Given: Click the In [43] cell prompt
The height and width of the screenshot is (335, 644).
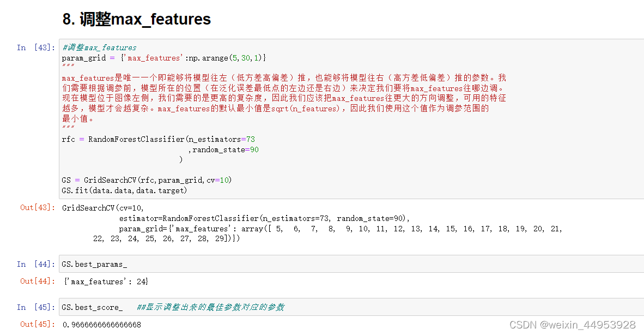Looking at the screenshot, I should [36, 47].
